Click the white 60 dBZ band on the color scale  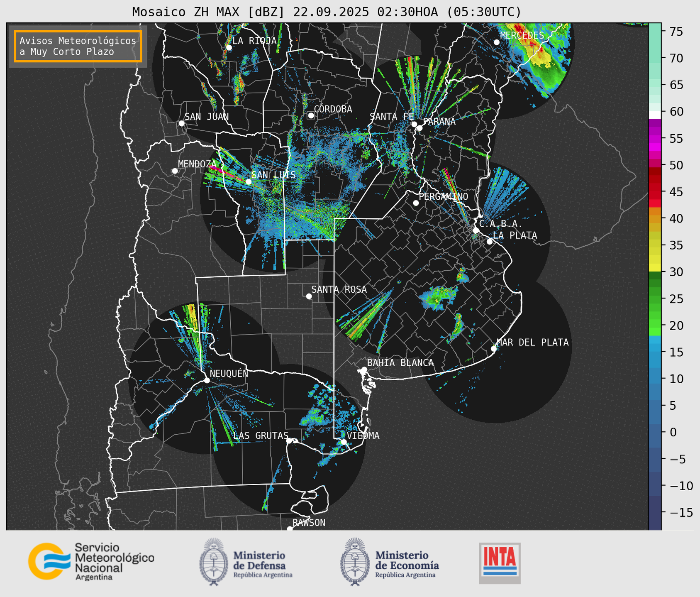[654, 115]
